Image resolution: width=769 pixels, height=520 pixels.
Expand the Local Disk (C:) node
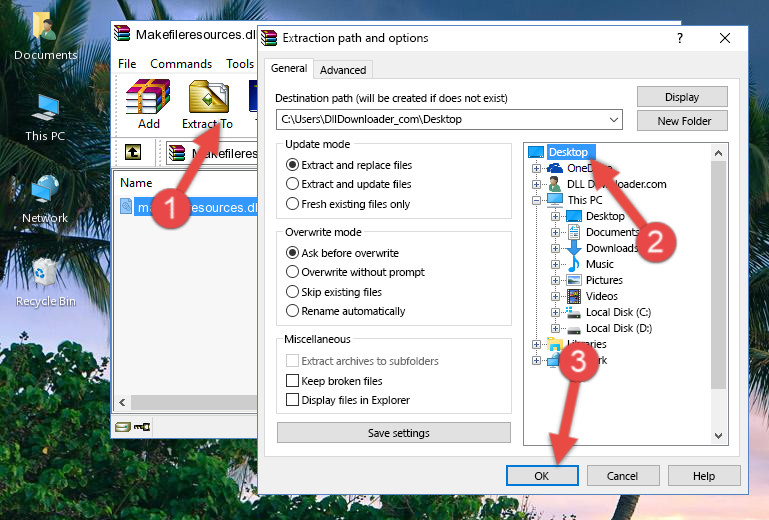555,312
